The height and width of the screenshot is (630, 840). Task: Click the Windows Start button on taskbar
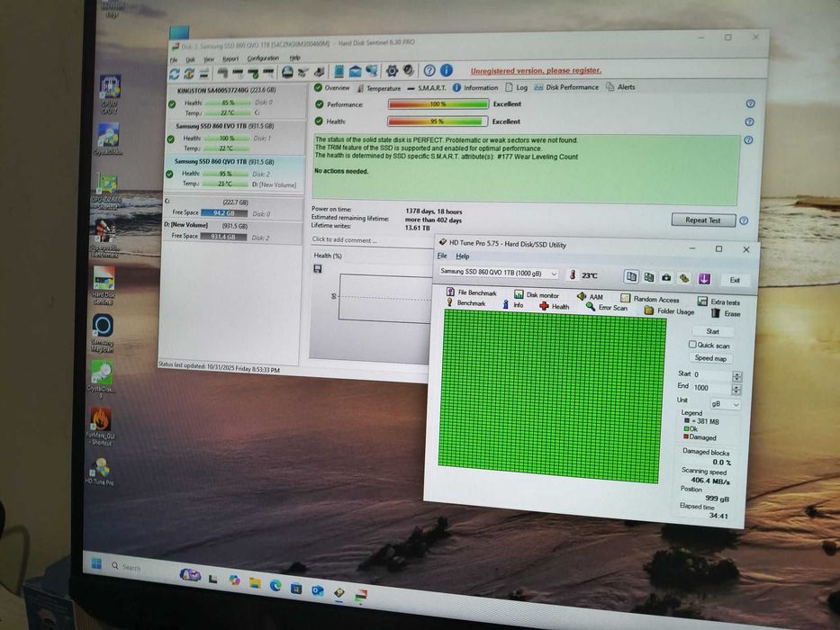click(x=96, y=563)
